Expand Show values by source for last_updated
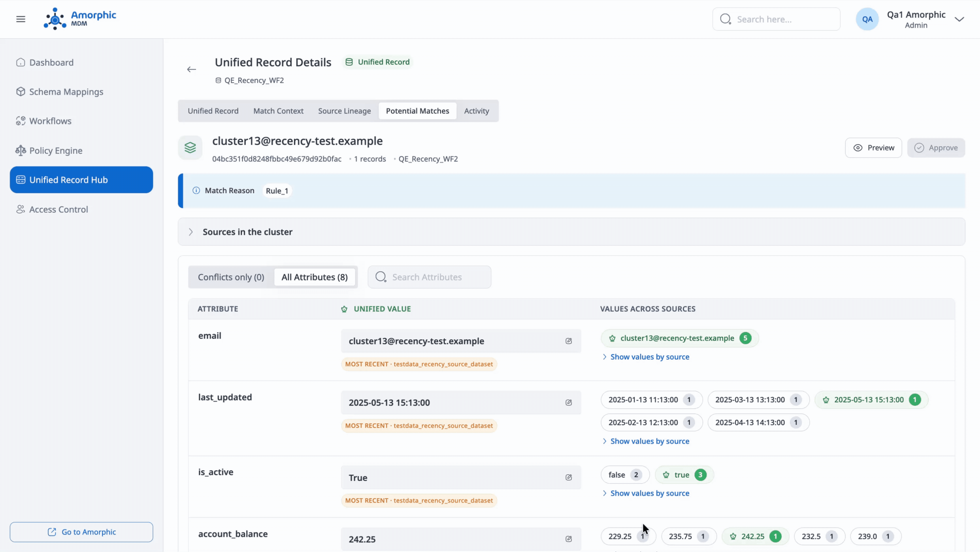Screen dimensions: 980x552 pos(646,441)
